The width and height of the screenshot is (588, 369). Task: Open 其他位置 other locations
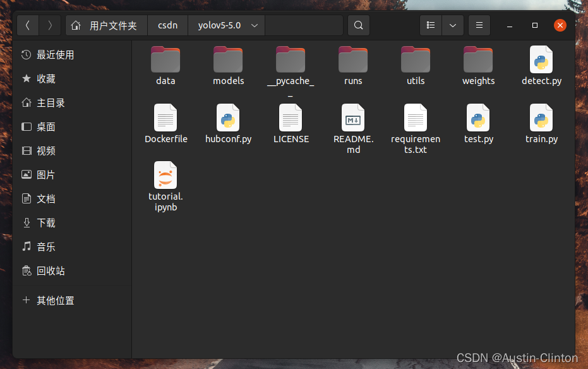pos(72,300)
